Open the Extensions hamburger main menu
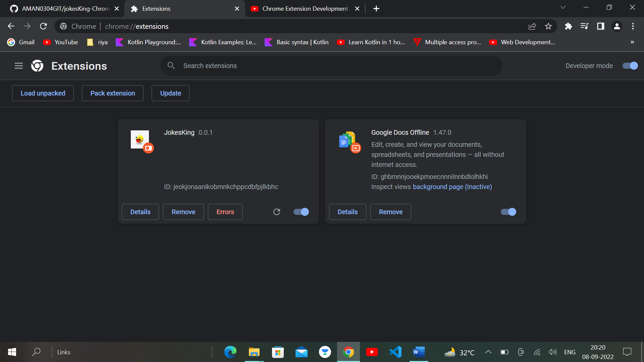Screen dimensions: 644x362 click(19, 66)
